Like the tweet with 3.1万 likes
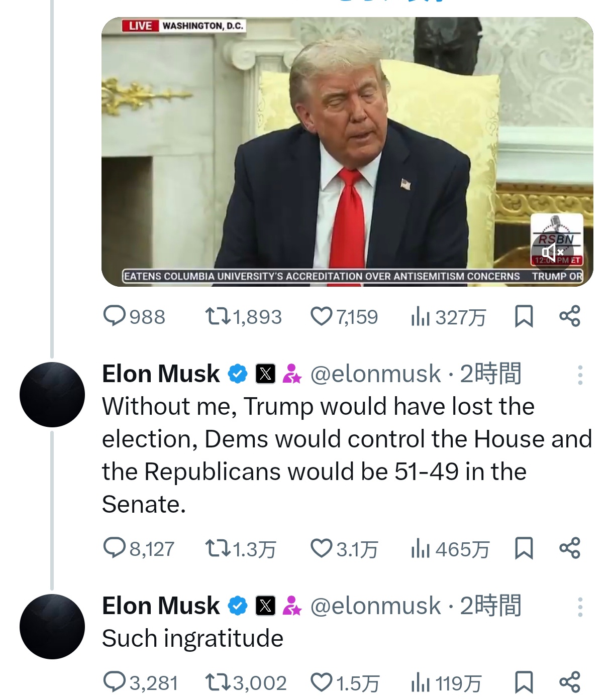 322,548
